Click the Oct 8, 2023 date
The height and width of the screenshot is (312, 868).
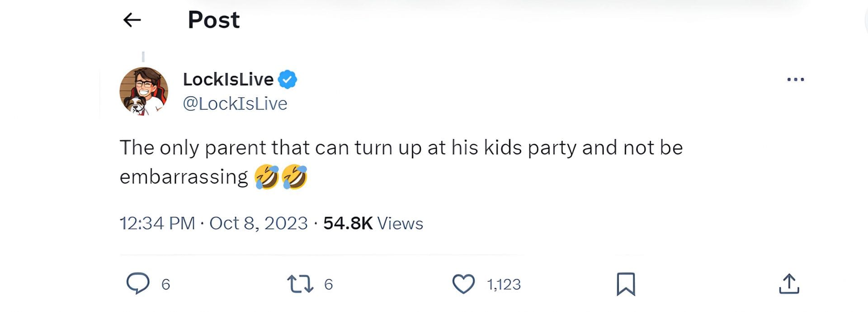point(258,223)
